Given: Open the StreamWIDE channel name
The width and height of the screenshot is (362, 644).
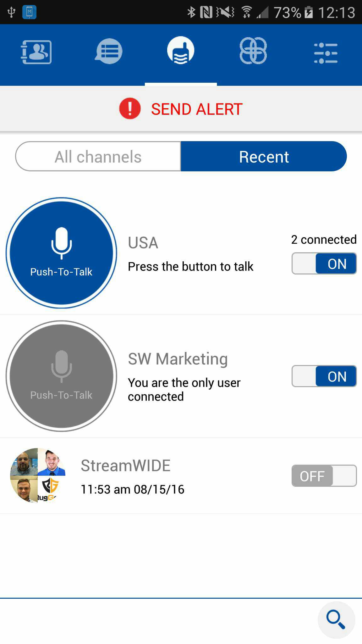Looking at the screenshot, I should tap(125, 465).
